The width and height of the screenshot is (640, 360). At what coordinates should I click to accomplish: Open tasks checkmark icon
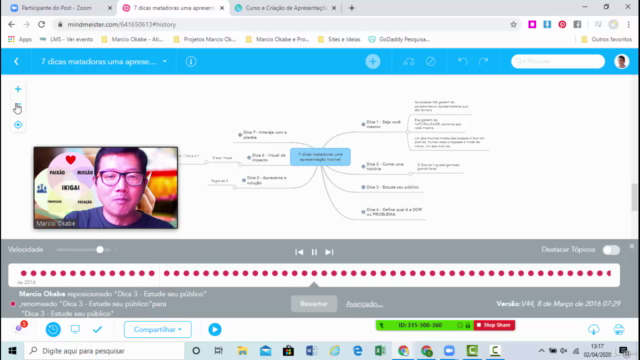97,329
